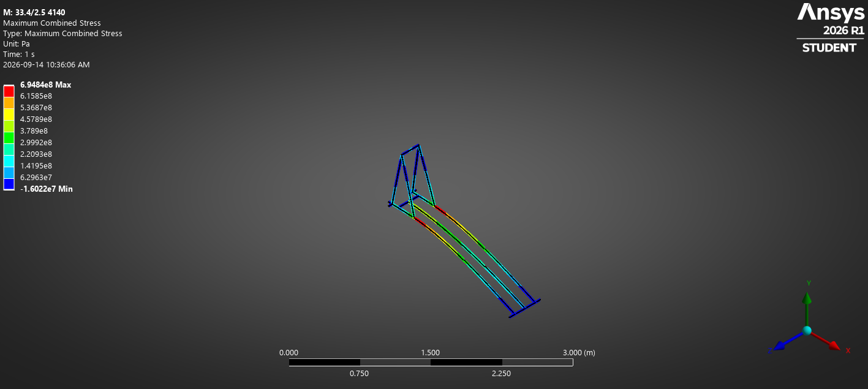Click the 6.9484e8 Max legend value
Image resolution: width=868 pixels, height=389 pixels.
(45, 85)
